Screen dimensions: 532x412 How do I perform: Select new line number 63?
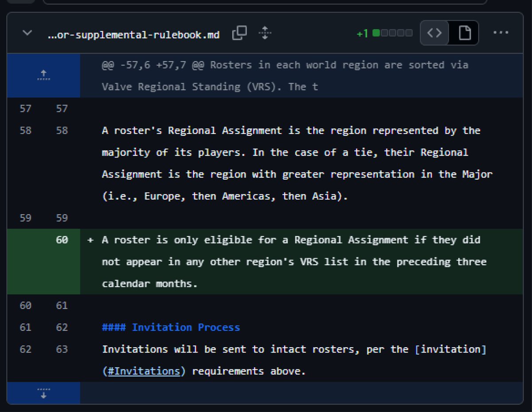[62, 349]
